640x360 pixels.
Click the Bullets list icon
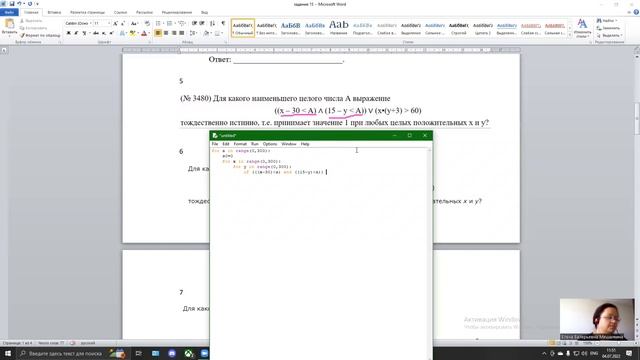click(159, 24)
